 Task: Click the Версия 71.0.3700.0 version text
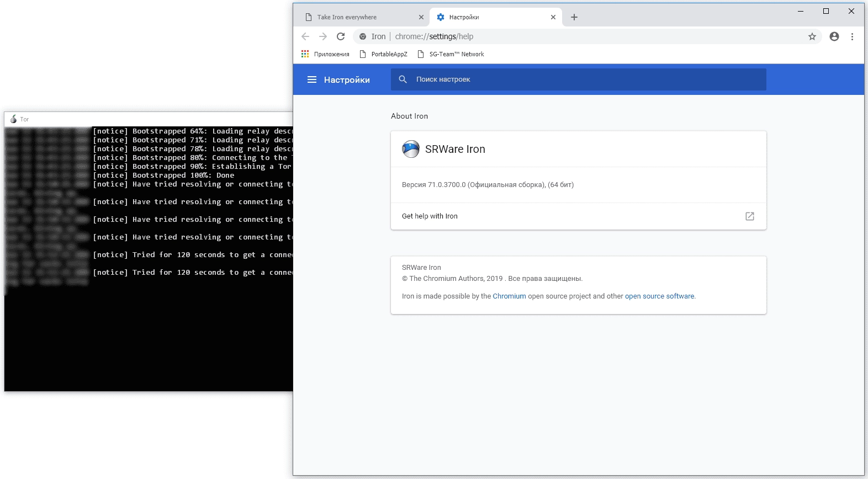[488, 185]
